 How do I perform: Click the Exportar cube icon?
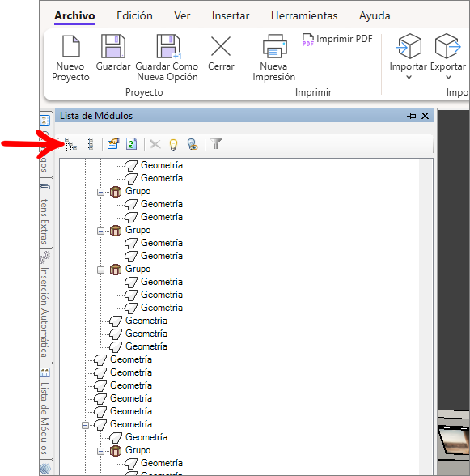tap(448, 46)
